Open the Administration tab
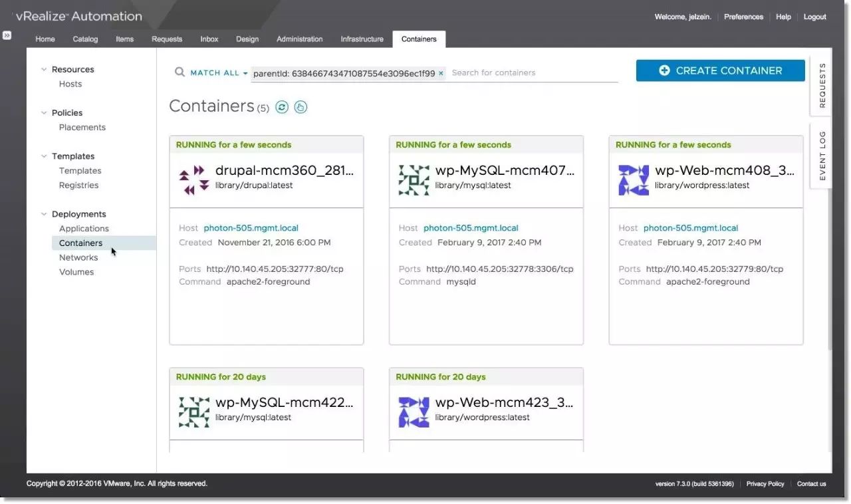The height and width of the screenshot is (504, 851). (300, 39)
